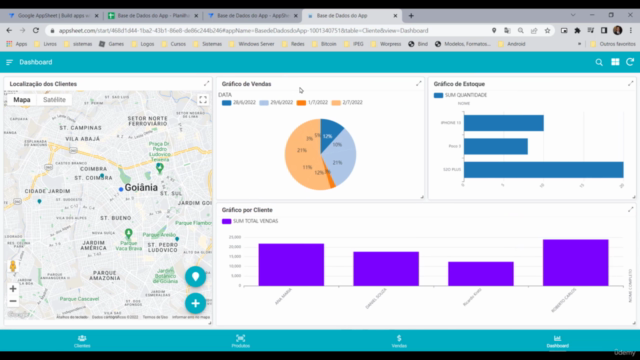Screen dimensions: 640x360
Task: Toggle the browser side panel
Action: pos(604,31)
